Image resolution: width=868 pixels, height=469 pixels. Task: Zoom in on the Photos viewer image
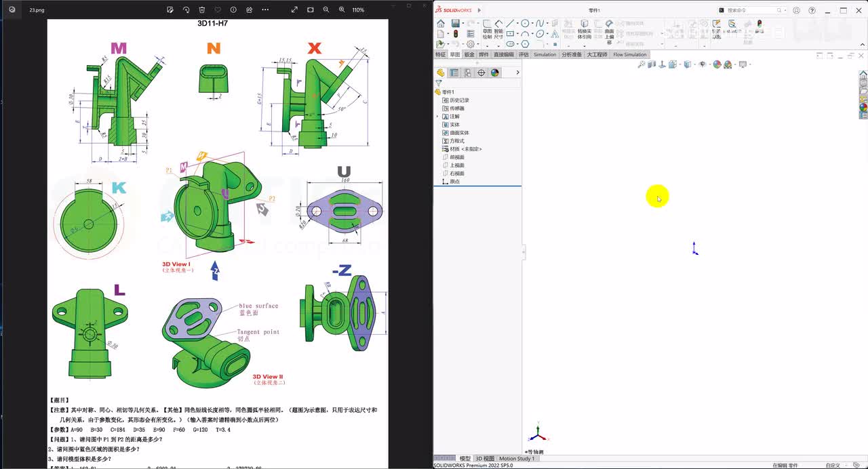pyautogui.click(x=342, y=10)
